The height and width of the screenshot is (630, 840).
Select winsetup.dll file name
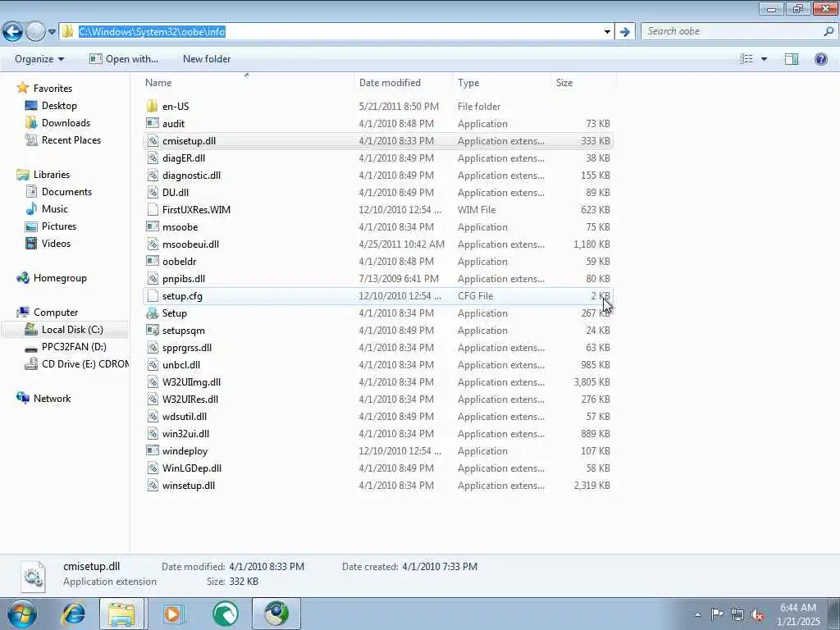[x=189, y=486]
